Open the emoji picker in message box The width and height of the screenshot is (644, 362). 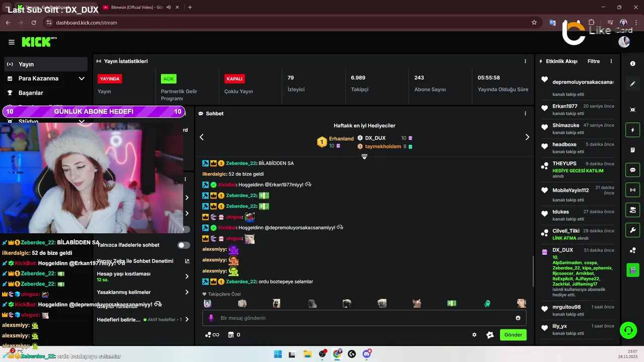(518, 318)
